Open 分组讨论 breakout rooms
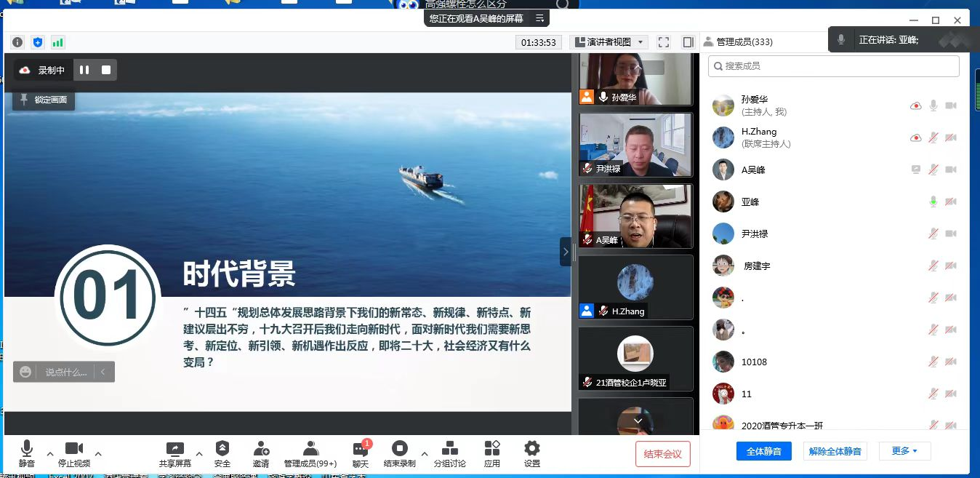980x478 pixels. pyautogui.click(x=450, y=449)
